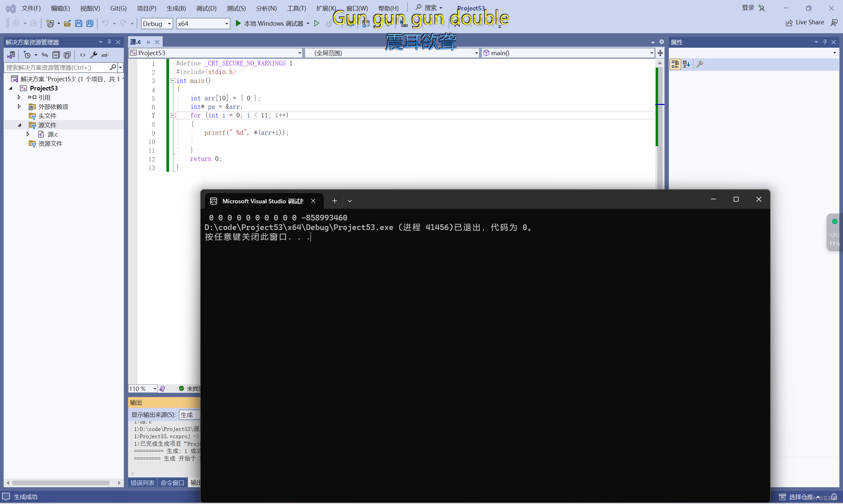Start without debugging using hollow green arrow
This screenshot has height=504, width=843.
316,23
